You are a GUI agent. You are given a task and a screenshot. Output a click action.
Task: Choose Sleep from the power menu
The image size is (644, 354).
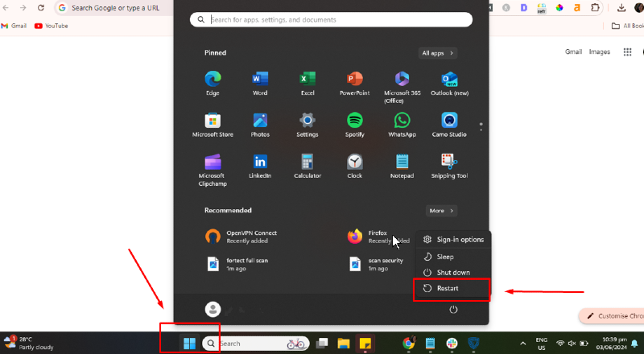click(453, 257)
